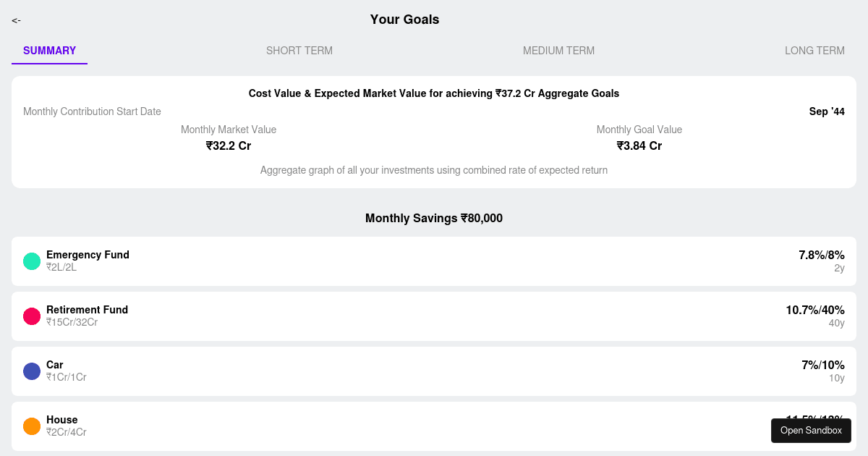Image resolution: width=868 pixels, height=456 pixels.
Task: Click the orange House goal circle icon
Action: [32, 426]
